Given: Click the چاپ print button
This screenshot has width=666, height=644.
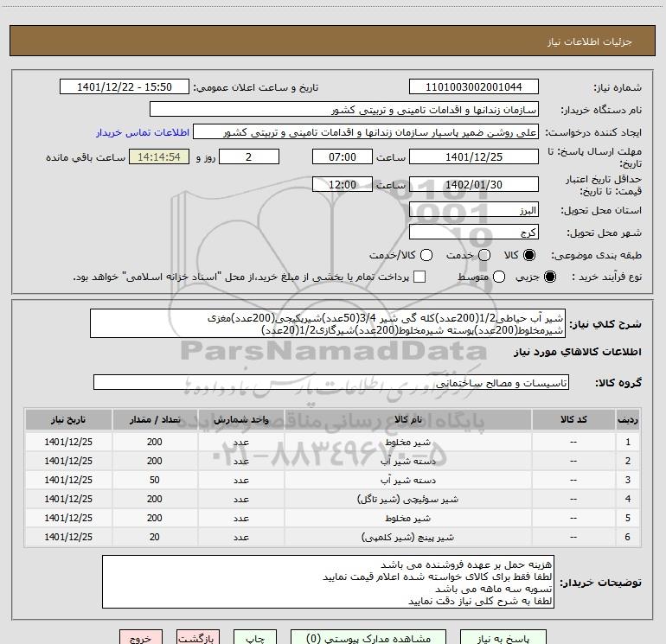Looking at the screenshot, I should [255, 638].
